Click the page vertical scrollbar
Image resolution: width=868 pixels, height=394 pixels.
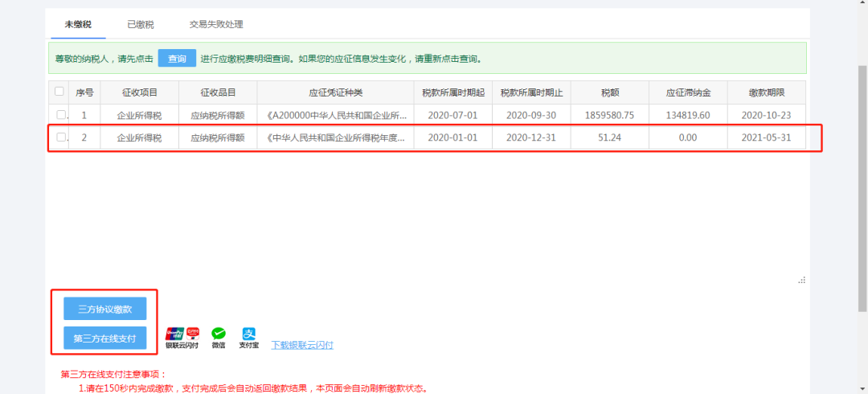point(862,188)
